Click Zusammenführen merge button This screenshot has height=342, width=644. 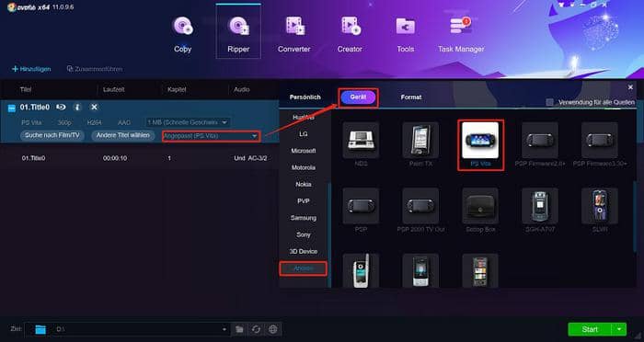point(95,69)
